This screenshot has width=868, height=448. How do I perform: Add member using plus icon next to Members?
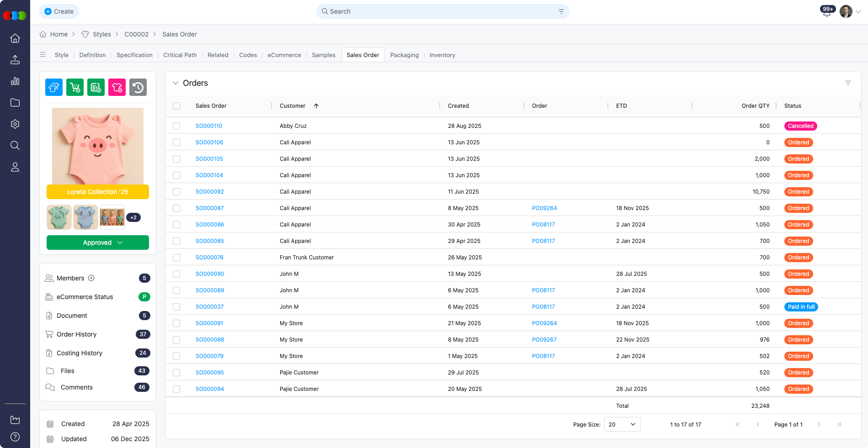click(x=91, y=278)
